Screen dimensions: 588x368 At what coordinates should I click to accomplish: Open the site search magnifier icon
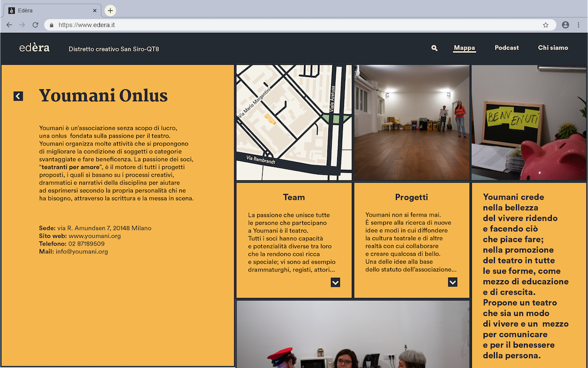(x=434, y=48)
